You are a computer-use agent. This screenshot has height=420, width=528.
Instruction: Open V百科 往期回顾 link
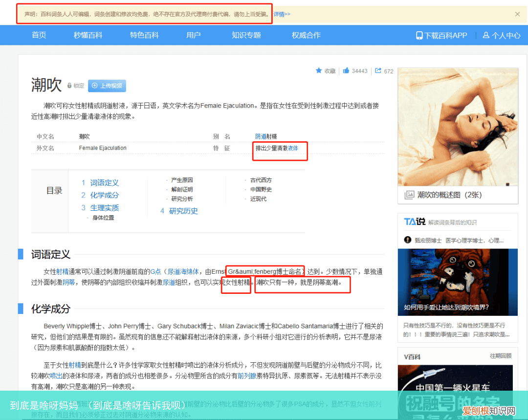pyautogui.click(x=501, y=355)
